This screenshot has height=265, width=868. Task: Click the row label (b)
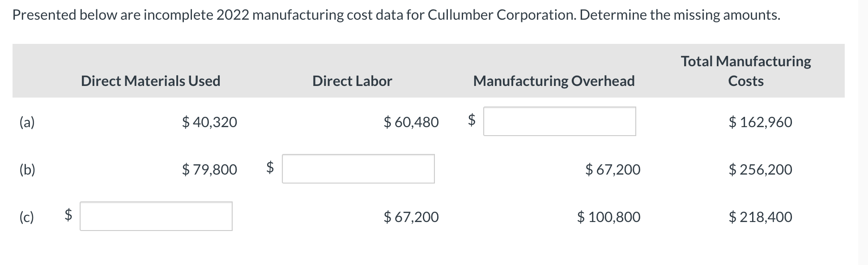click(28, 169)
